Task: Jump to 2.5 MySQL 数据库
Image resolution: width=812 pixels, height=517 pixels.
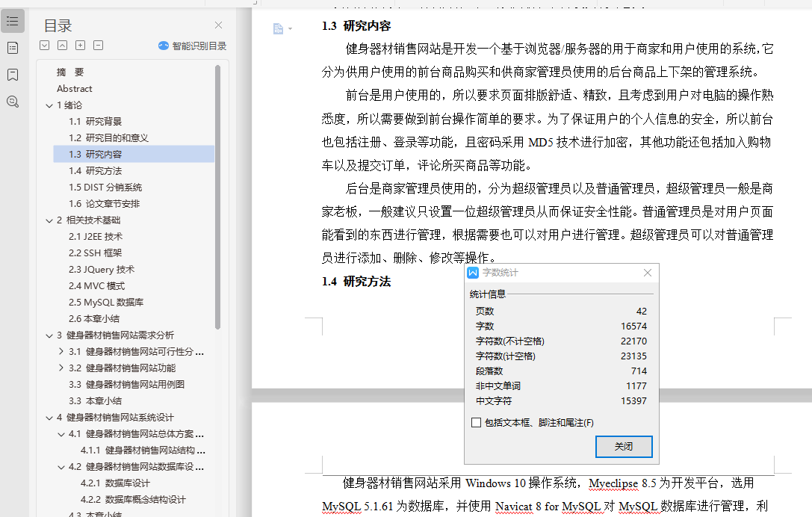Action: [106, 302]
